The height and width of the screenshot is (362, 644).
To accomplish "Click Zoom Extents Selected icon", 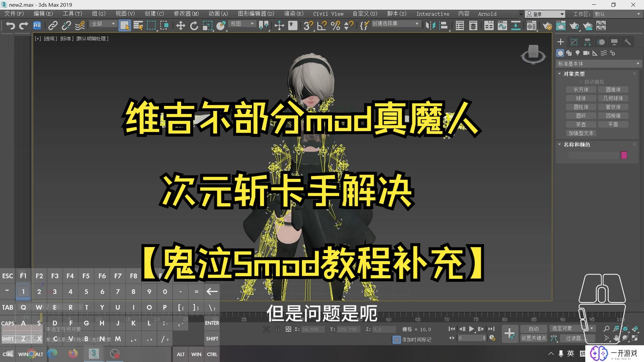I will (x=625, y=329).
